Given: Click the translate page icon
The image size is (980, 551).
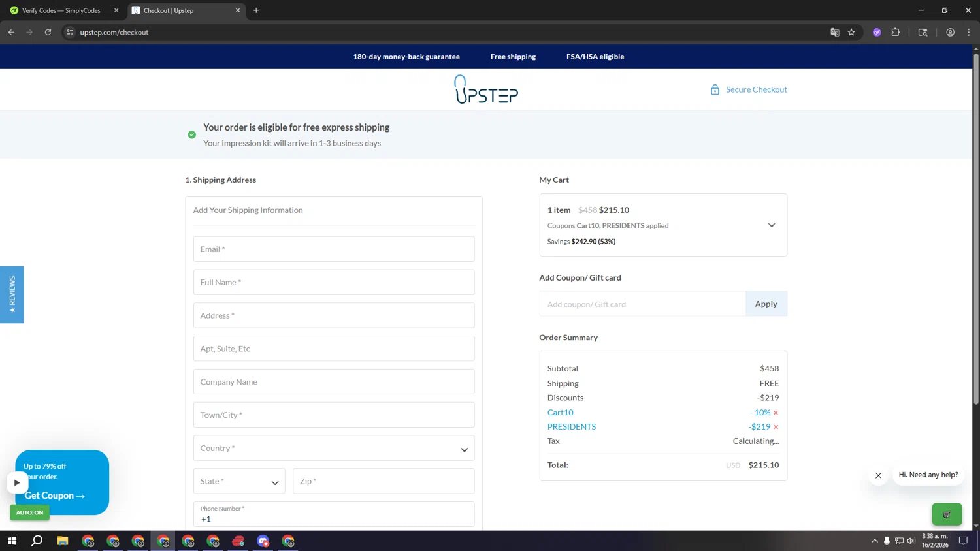Looking at the screenshot, I should coord(834,32).
